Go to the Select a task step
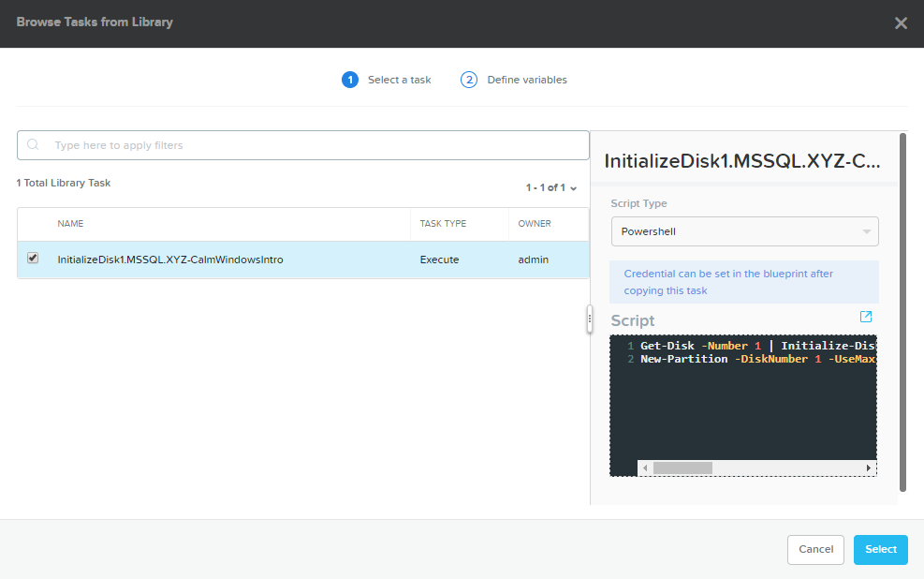Screen dimensions: 924x579 pos(399,80)
